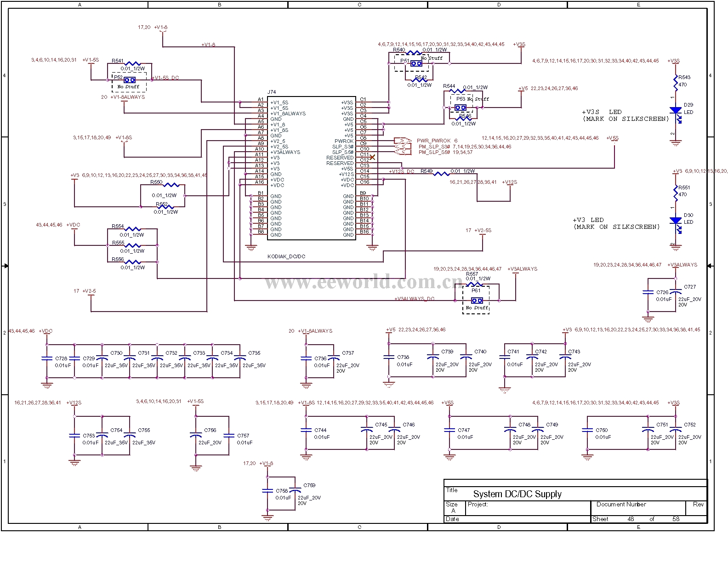Click the R550 resistor label
728x562 pixels.
(156, 182)
